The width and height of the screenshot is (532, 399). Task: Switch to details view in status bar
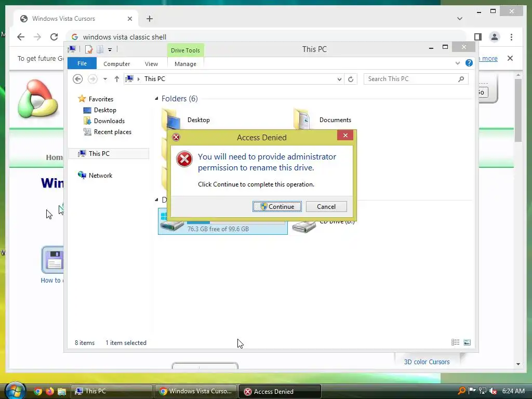coord(455,342)
